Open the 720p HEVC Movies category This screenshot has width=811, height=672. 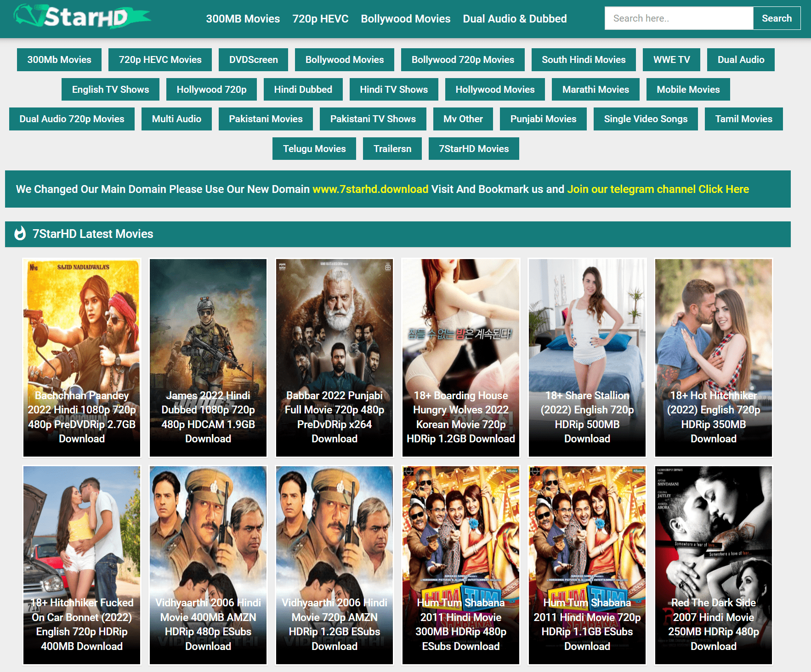click(160, 60)
